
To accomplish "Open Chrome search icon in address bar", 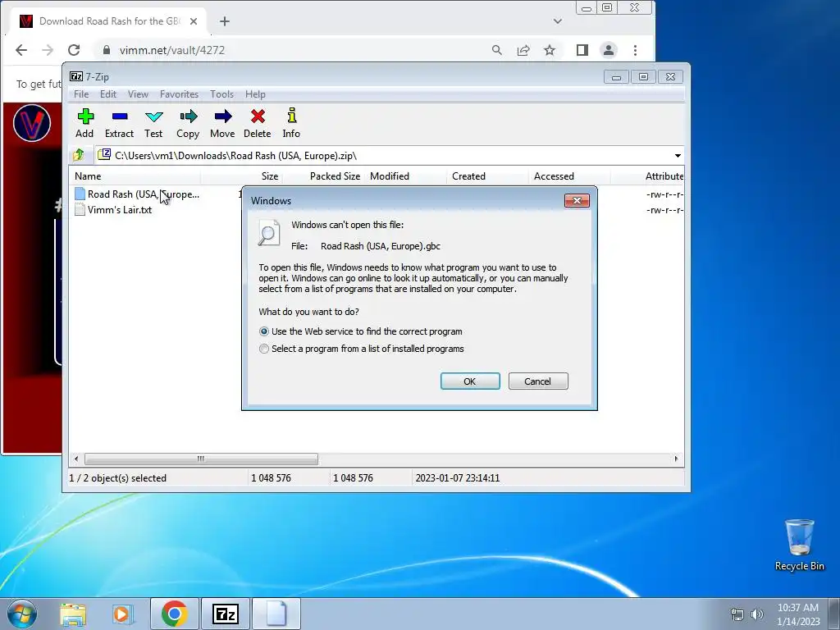I will [497, 50].
